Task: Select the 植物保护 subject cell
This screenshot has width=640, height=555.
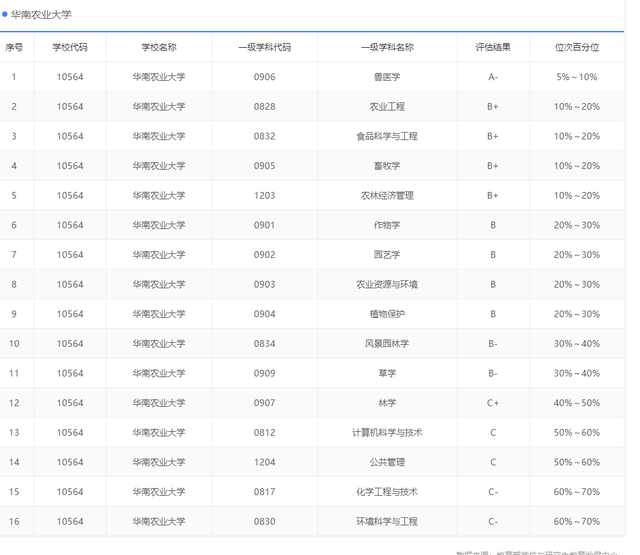Action: [387, 314]
